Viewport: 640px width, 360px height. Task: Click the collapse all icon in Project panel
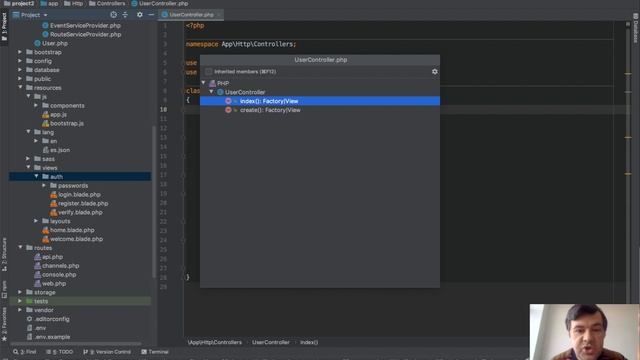coord(125,15)
